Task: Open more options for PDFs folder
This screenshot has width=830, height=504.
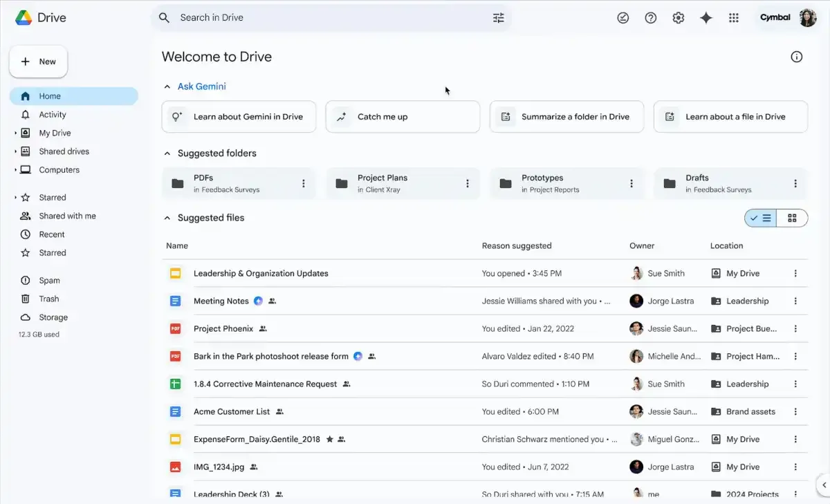Action: click(x=303, y=183)
